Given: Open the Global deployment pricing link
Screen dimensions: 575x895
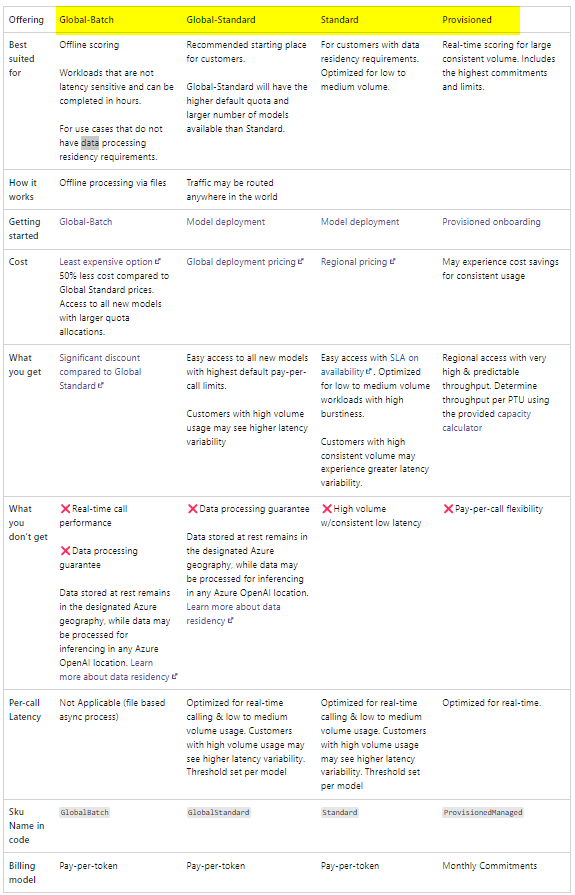Looking at the screenshot, I should pyautogui.click(x=240, y=262).
